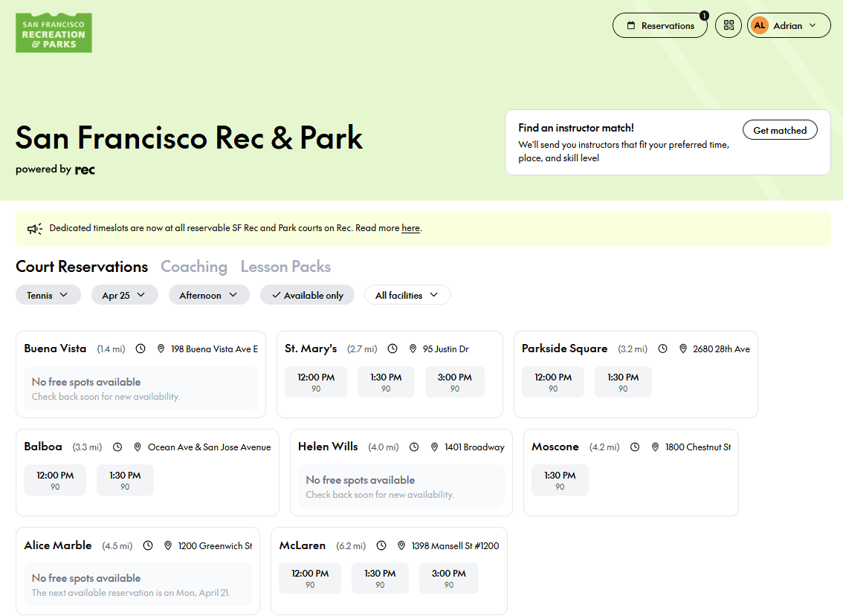Screen dimensions: 843x616
Task: Switch to the Coaching tab
Action: click(x=194, y=267)
